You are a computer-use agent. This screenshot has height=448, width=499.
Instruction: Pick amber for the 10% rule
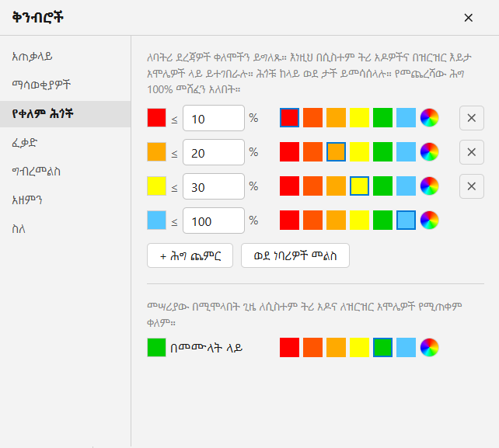click(336, 118)
